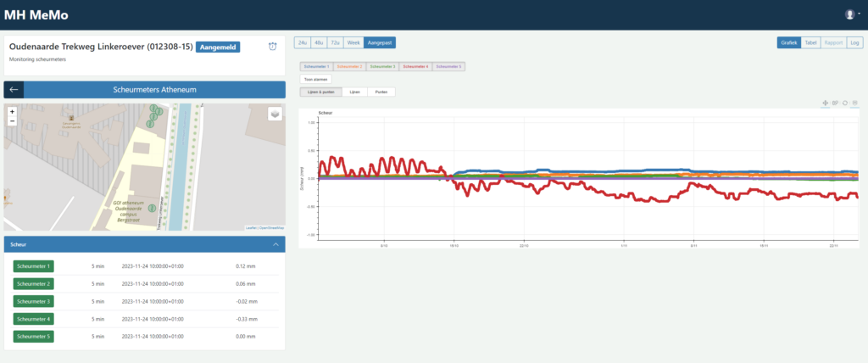Go back with the left arrow
This screenshot has height=363, width=868.
(14, 90)
